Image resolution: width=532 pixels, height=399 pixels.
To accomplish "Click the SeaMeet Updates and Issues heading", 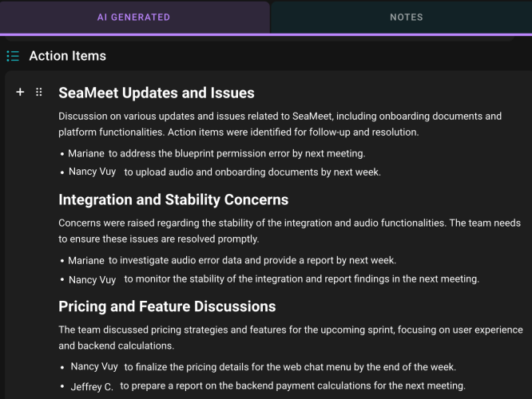I will pyautogui.click(x=157, y=93).
